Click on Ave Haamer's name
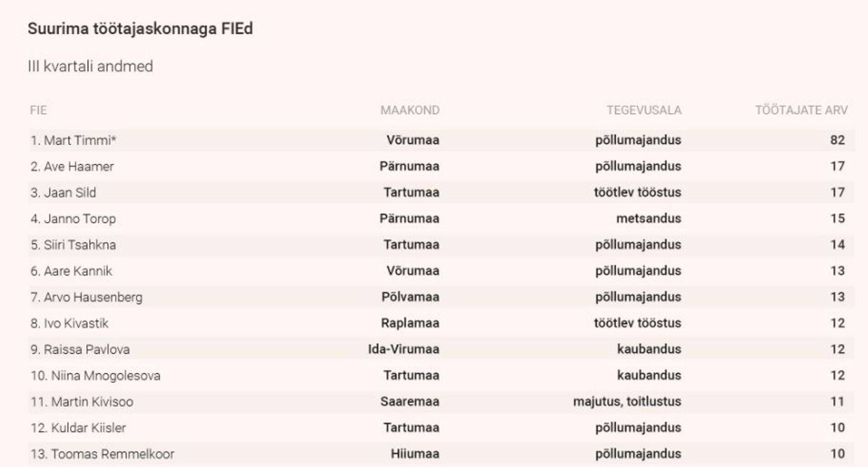 coord(72,167)
